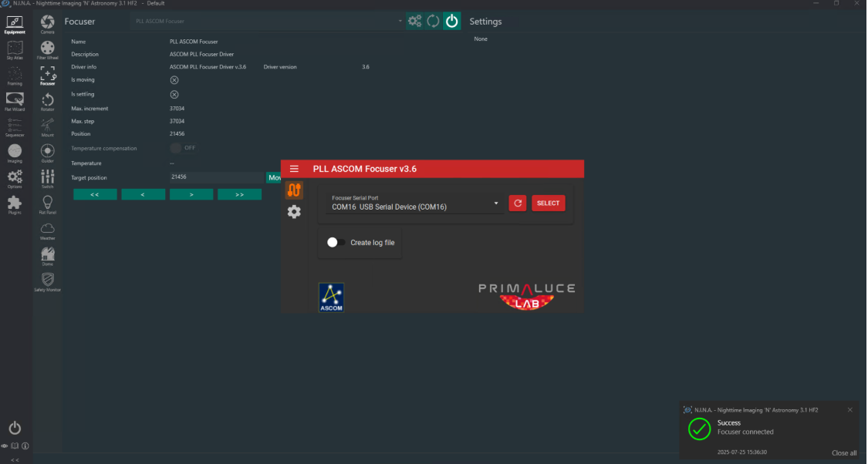The width and height of the screenshot is (868, 464).
Task: Open the Options gear in the sidebar
Action: [x=15, y=179]
